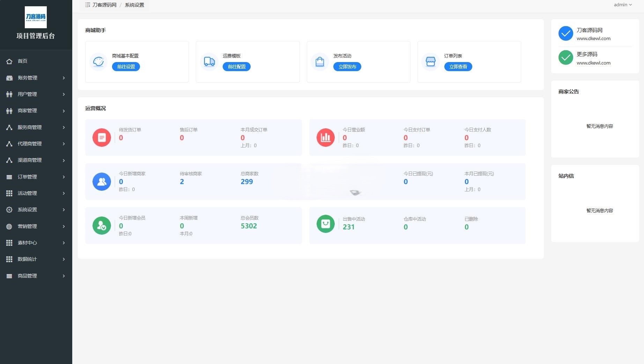Screen dimensions: 644x364
Task: Open the admin user dropdown
Action: tap(622, 5)
